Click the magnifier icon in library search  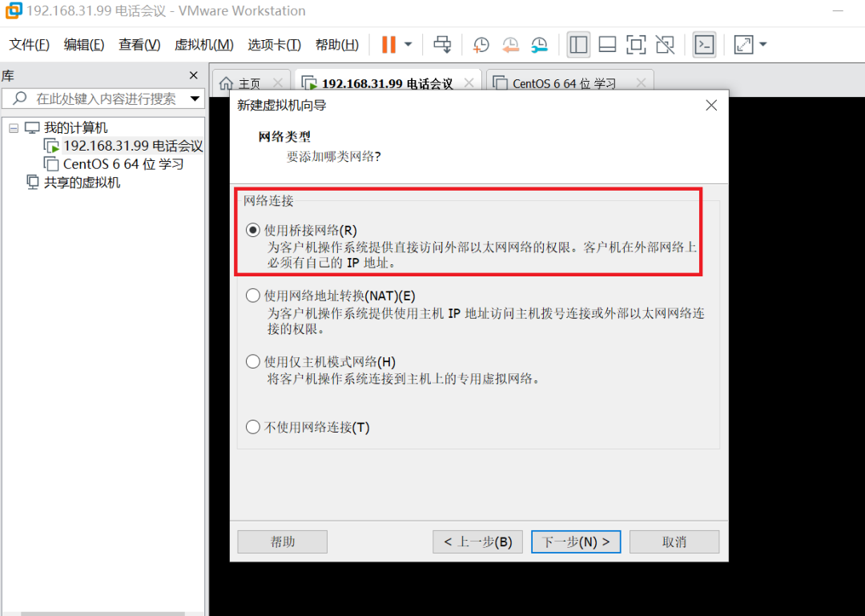click(19, 99)
